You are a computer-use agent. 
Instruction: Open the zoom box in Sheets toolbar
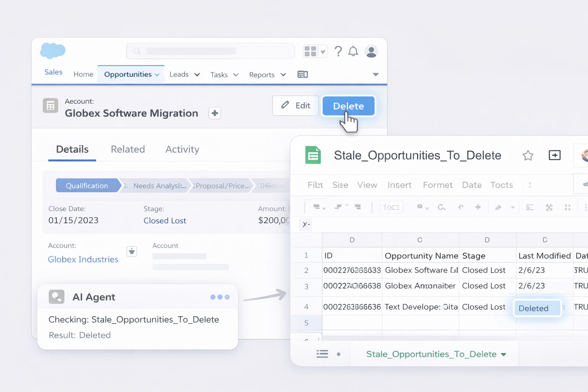tap(391, 207)
